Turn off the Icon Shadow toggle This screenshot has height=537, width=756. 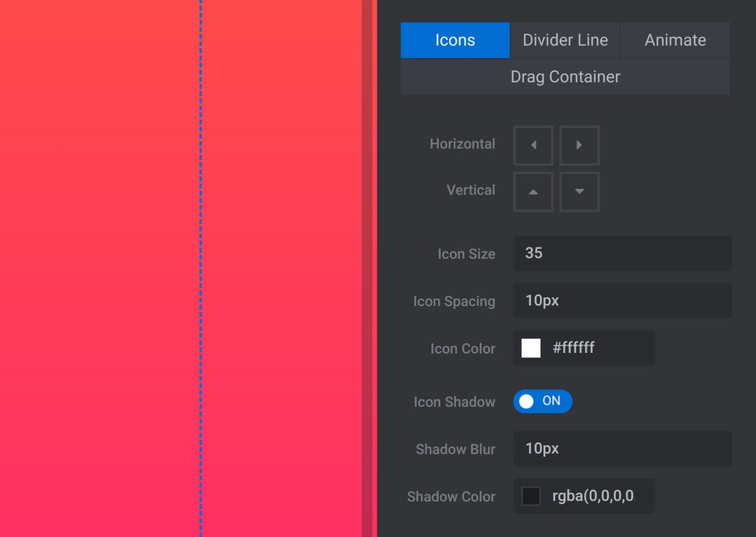(543, 401)
